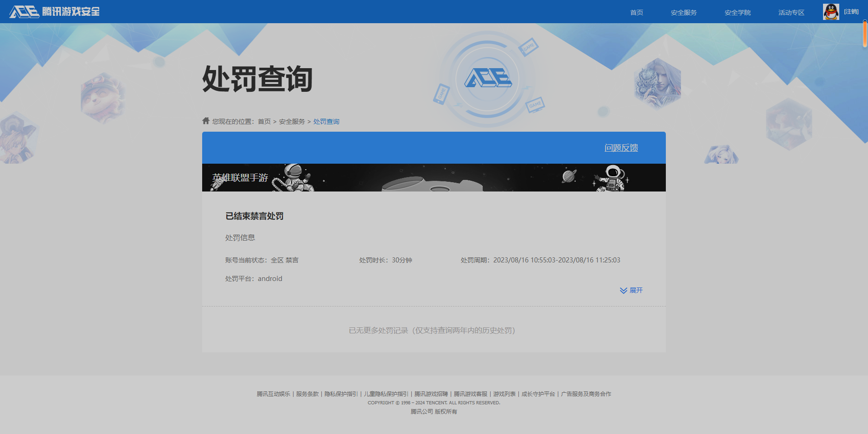868x434 pixels.
Task: Open the 安全服务 nav menu
Action: [684, 13]
